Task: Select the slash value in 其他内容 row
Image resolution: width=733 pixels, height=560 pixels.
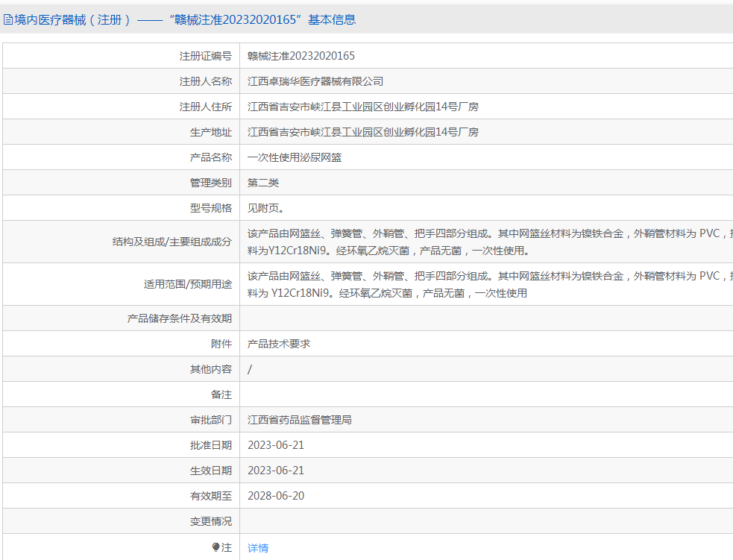Action: pos(250,369)
